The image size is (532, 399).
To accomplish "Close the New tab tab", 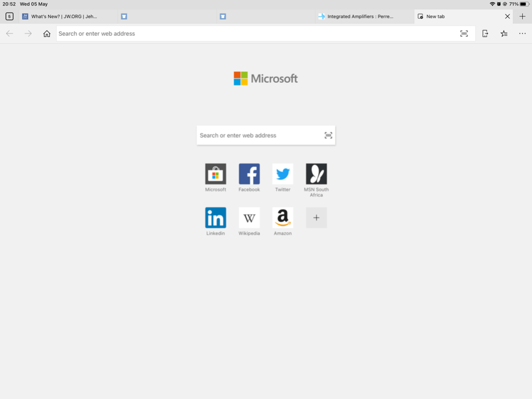I will (x=507, y=16).
